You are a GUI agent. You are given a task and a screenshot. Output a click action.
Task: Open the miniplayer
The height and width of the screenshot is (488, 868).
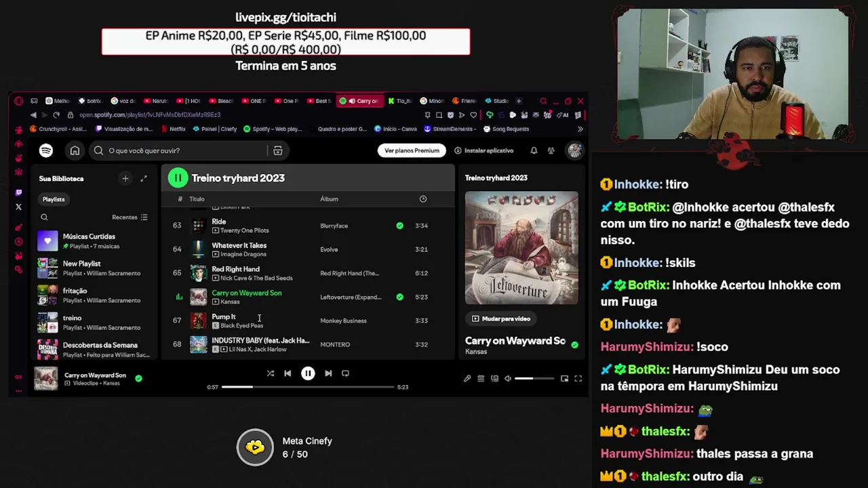point(564,379)
